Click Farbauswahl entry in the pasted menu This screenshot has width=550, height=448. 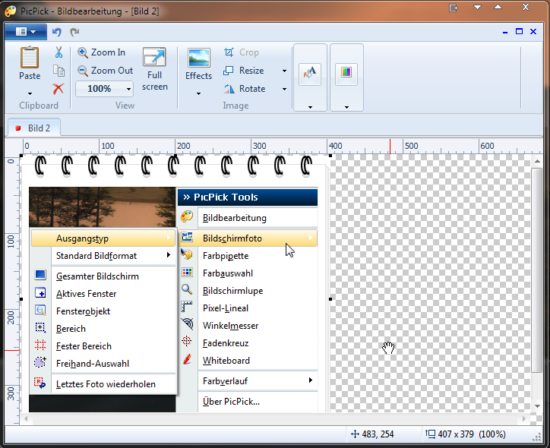click(228, 273)
